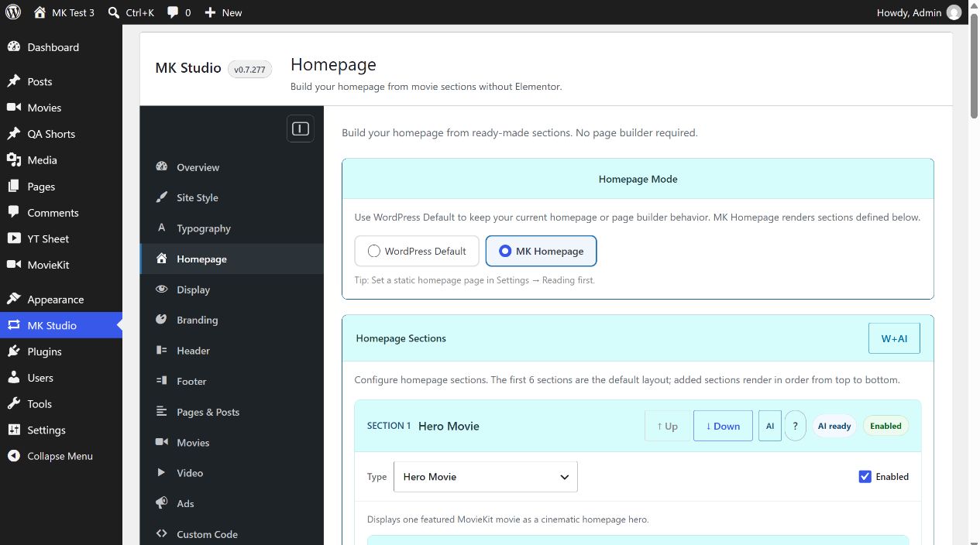Open the comments bubble icon in admin bar

173,12
